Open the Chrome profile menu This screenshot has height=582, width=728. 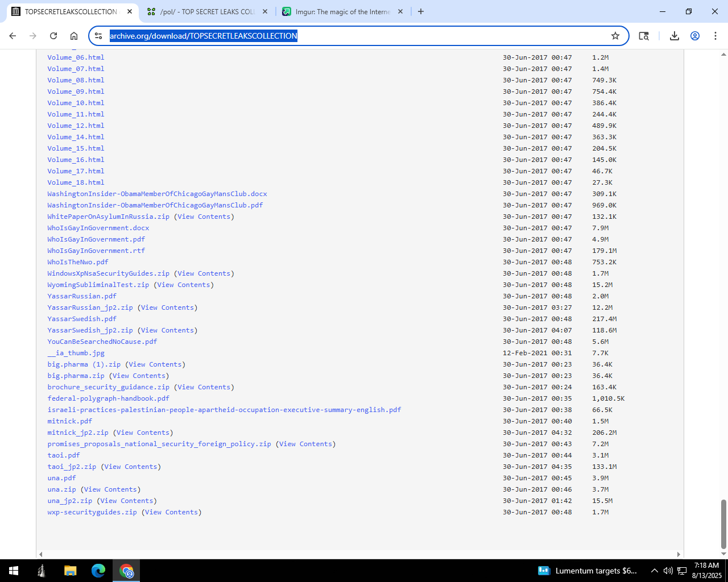[695, 36]
